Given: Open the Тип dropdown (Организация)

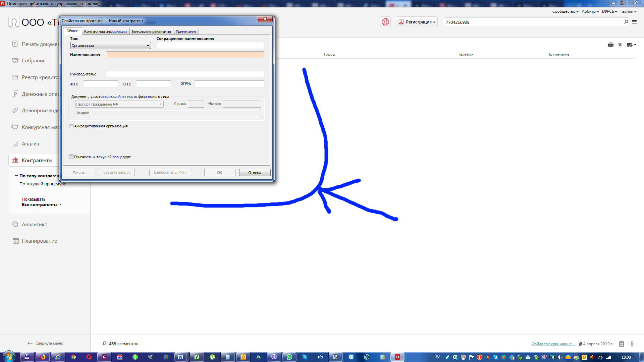Looking at the screenshot, I should click(x=110, y=46).
